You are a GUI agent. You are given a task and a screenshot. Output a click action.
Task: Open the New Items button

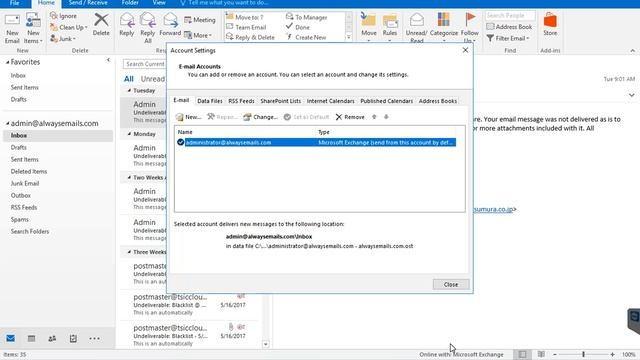[33, 28]
